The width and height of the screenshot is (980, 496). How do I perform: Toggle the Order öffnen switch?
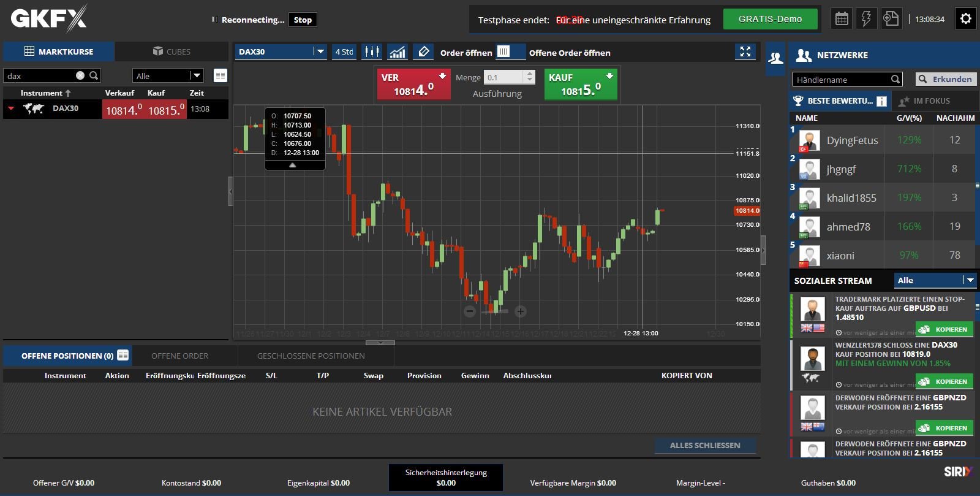pos(511,52)
